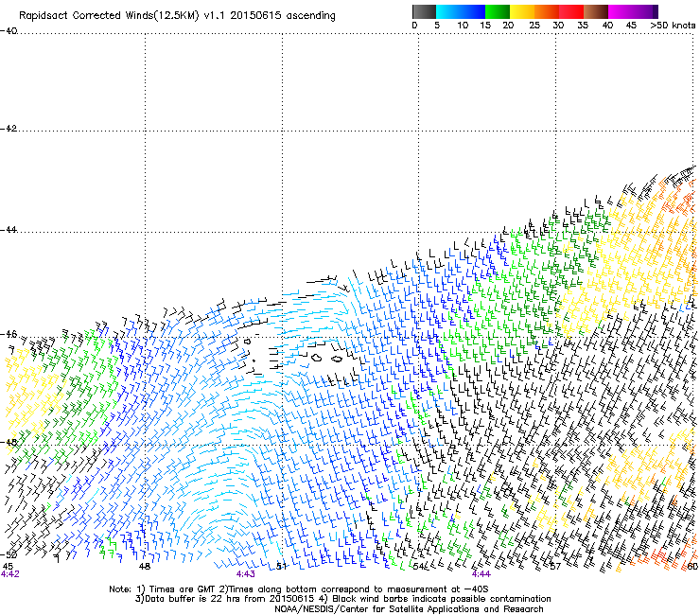Click the 'Times are GMT' note line
Viewport: 700px width, 615px height.
(x=299, y=589)
